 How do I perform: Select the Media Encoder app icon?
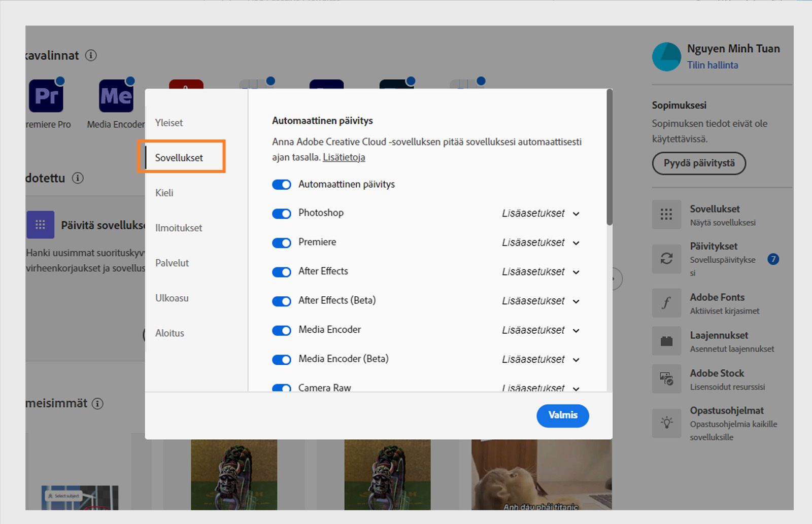[115, 96]
